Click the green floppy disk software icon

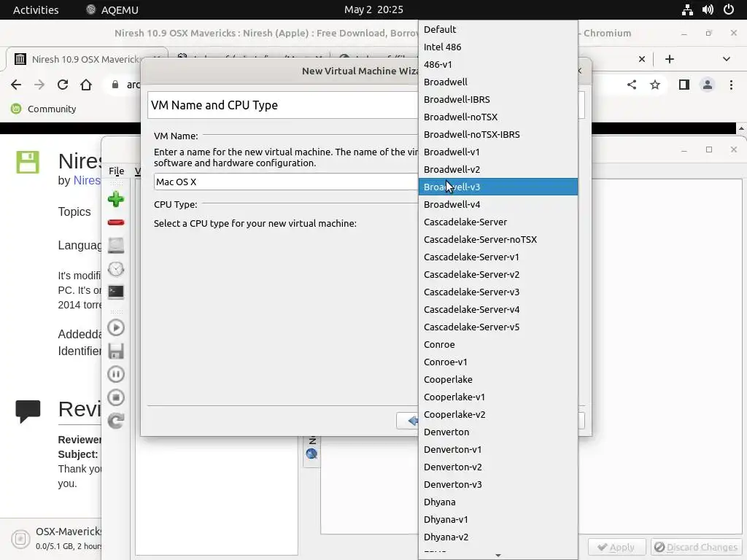pos(28,162)
